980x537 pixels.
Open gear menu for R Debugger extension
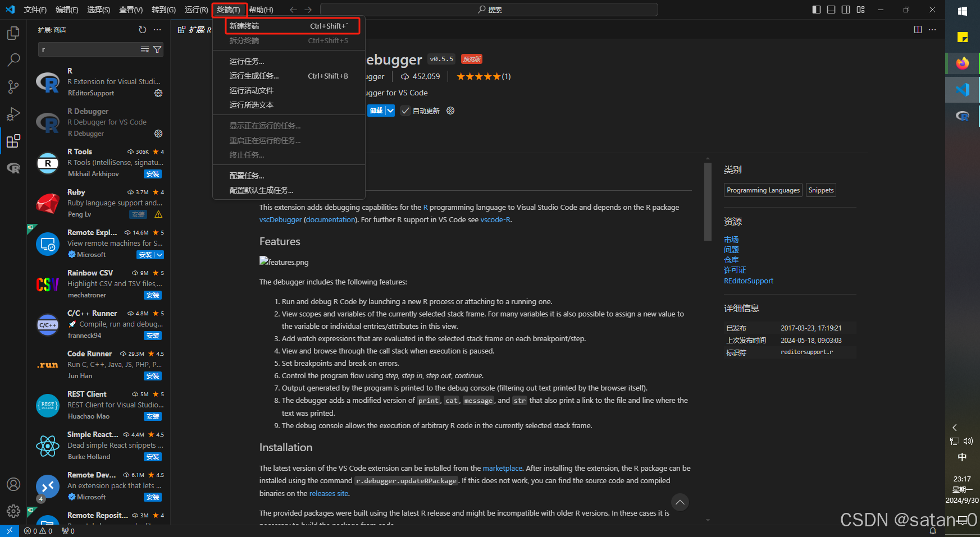(158, 134)
